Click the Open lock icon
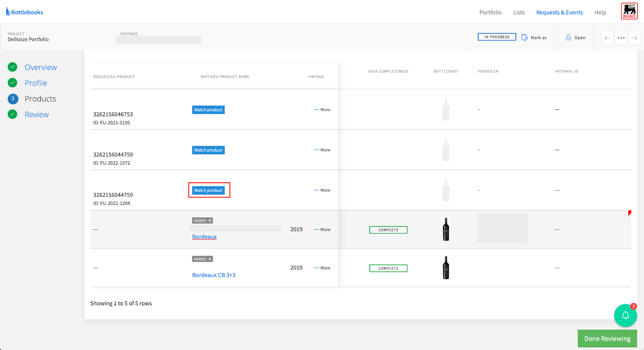Screen dimensions: 644x350 pyautogui.click(x=568, y=37)
